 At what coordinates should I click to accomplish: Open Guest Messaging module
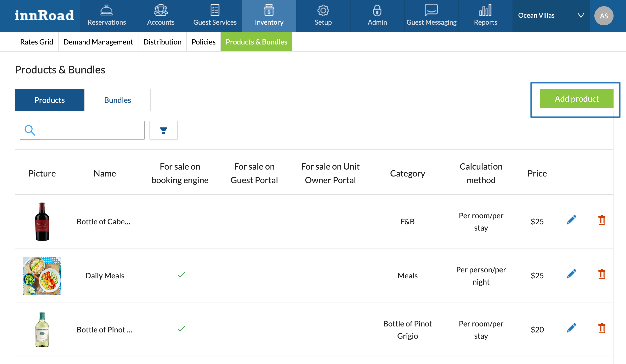[431, 16]
